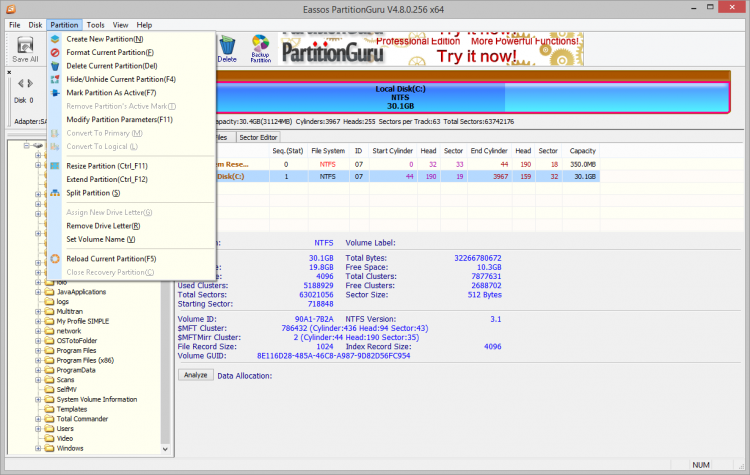Expand the System Volume Information folder
The image size is (750, 475).
(x=38, y=399)
